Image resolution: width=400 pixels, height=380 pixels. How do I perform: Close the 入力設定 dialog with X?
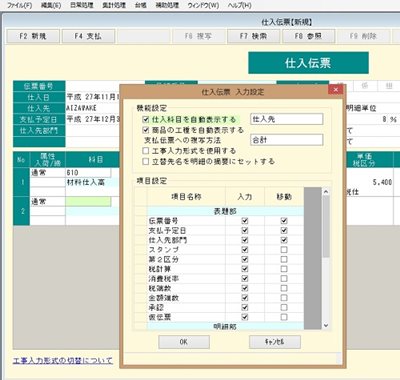point(336,90)
